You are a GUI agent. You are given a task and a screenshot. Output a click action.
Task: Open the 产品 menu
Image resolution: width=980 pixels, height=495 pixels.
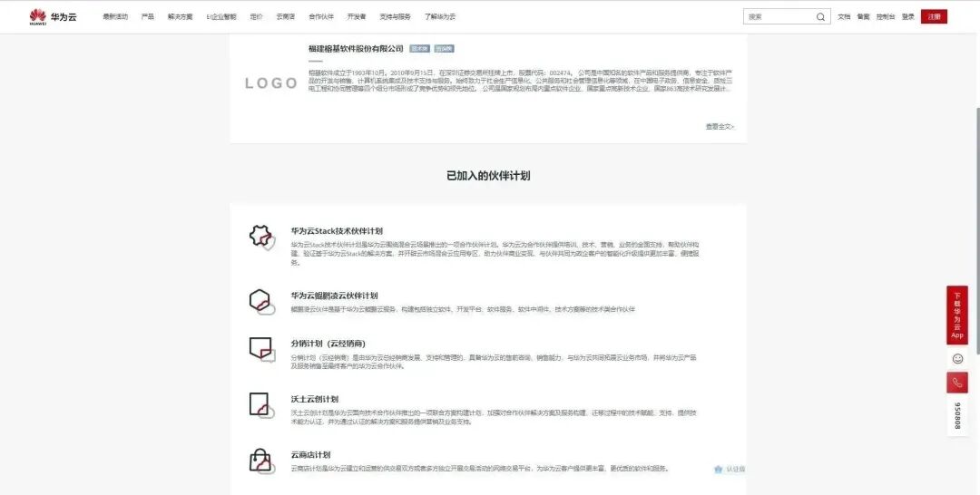point(148,17)
